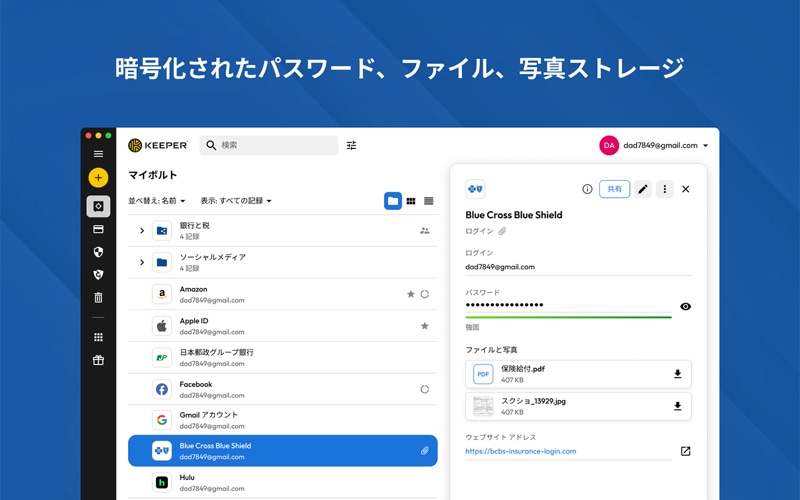800x500 pixels.
Task: Open the vault icon in sidebar
Action: 98,206
